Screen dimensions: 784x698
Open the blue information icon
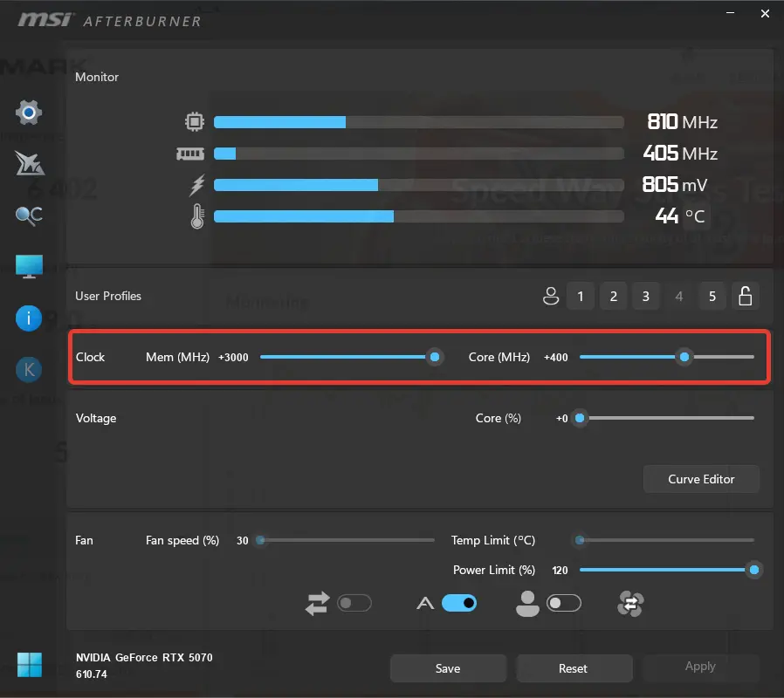coord(29,318)
